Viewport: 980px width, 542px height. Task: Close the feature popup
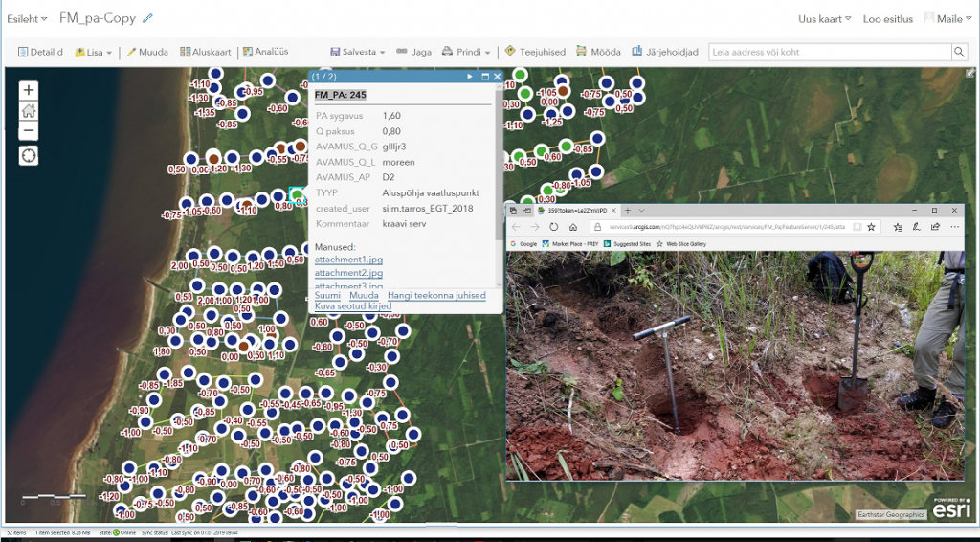click(x=497, y=77)
